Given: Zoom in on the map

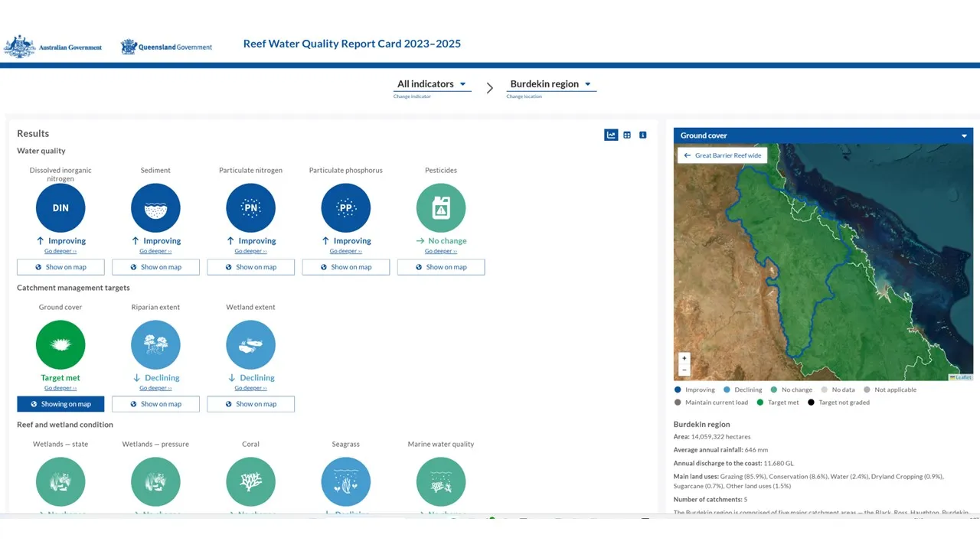Looking at the screenshot, I should click(684, 358).
